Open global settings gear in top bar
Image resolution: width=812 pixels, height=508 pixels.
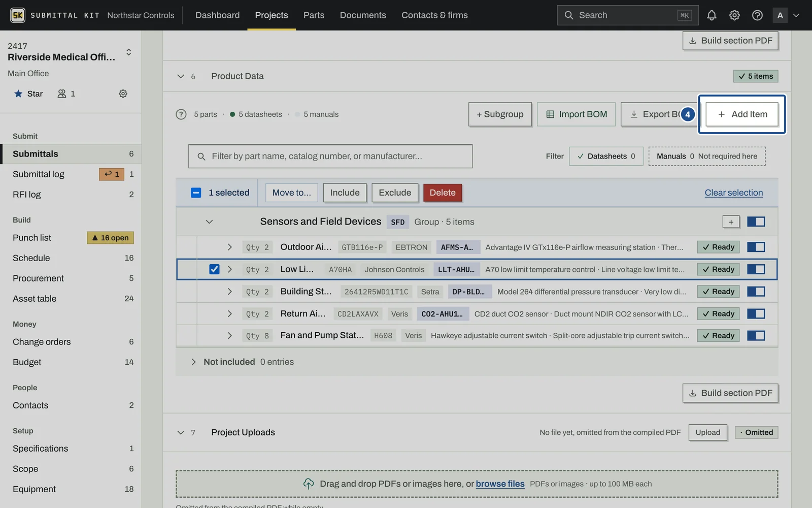pyautogui.click(x=734, y=15)
